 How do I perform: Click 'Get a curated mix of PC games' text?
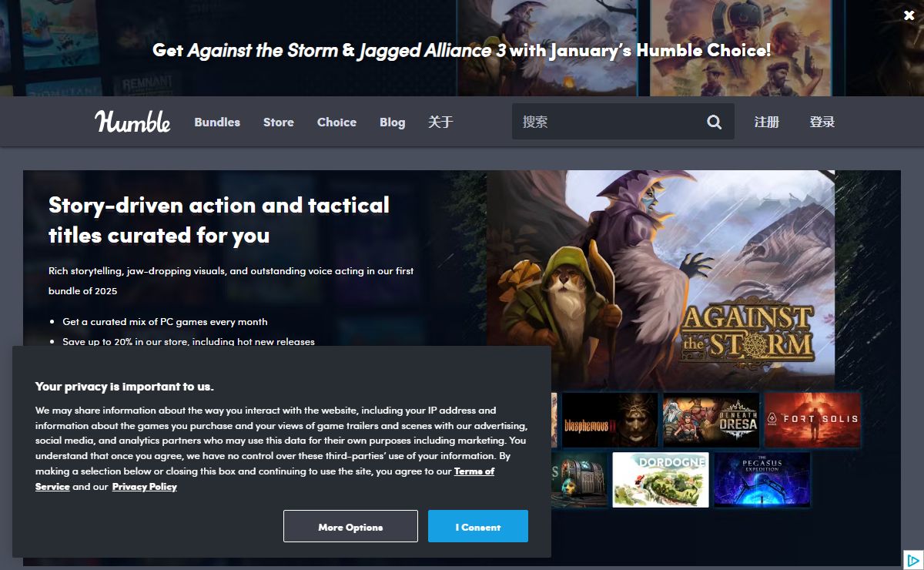[165, 321]
